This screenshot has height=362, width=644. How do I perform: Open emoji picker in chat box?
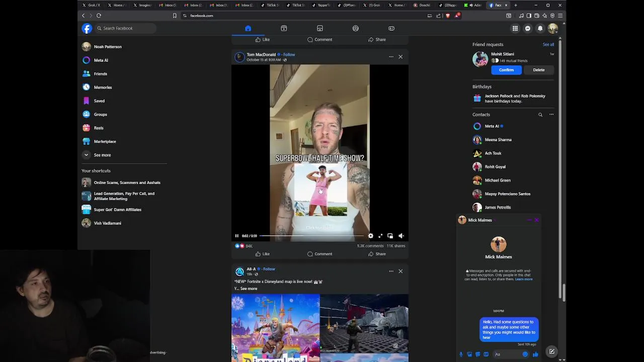pyautogui.click(x=525, y=354)
